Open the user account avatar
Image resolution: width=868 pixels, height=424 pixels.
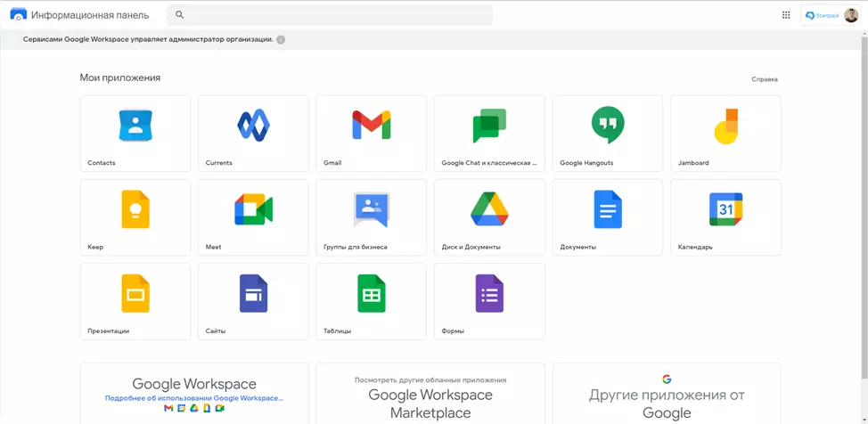(851, 15)
